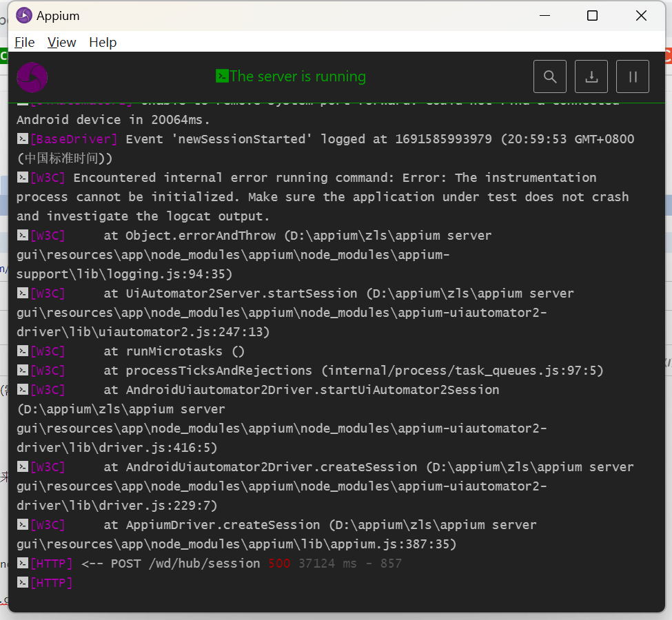Click the '37124 ms - 857' response timing
This screenshot has width=672, height=620.
coord(350,564)
